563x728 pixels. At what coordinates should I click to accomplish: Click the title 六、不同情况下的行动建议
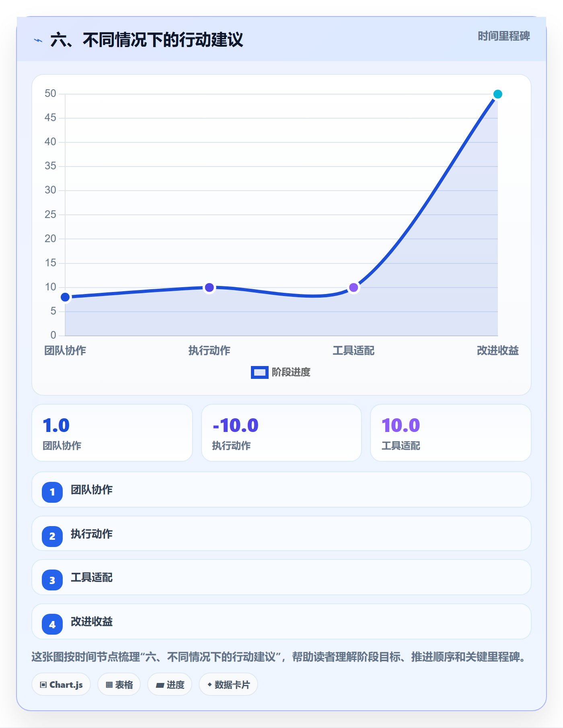pyautogui.click(x=147, y=40)
